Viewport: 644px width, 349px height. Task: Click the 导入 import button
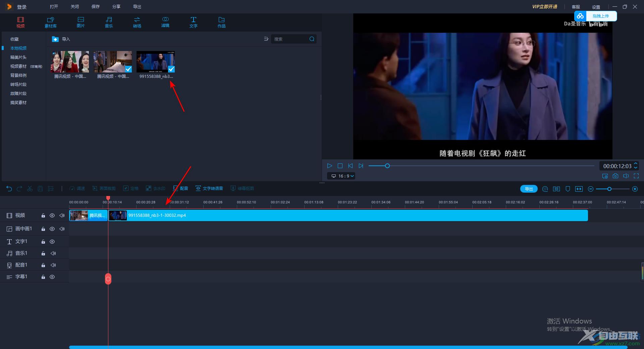coord(61,39)
